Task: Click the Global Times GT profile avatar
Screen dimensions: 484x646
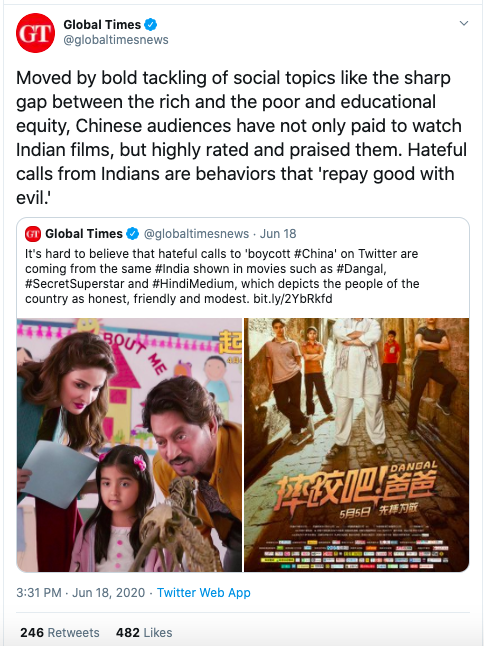Action: [x=35, y=33]
